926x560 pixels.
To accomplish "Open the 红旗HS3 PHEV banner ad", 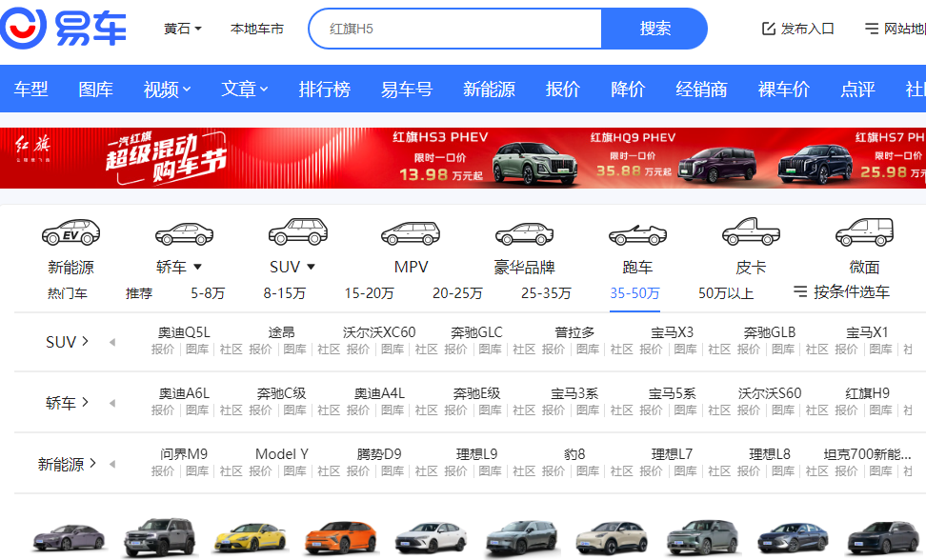I will (x=484, y=157).
